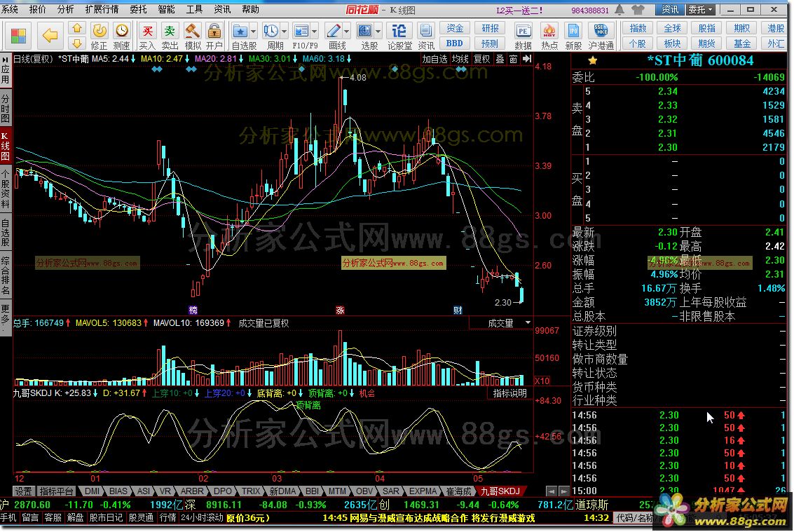
Task: Click the 周期 period clock icon
Action: point(271,31)
